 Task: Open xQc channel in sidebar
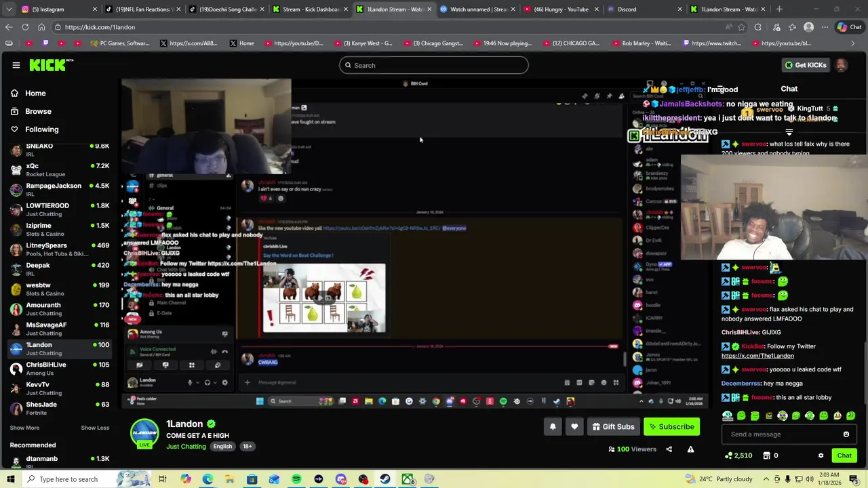point(59,170)
